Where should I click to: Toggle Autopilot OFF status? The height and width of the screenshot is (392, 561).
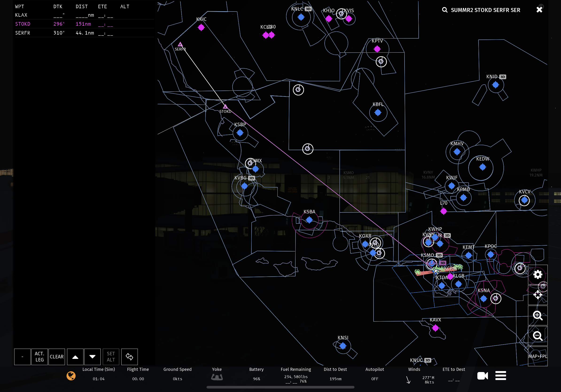coord(374,379)
